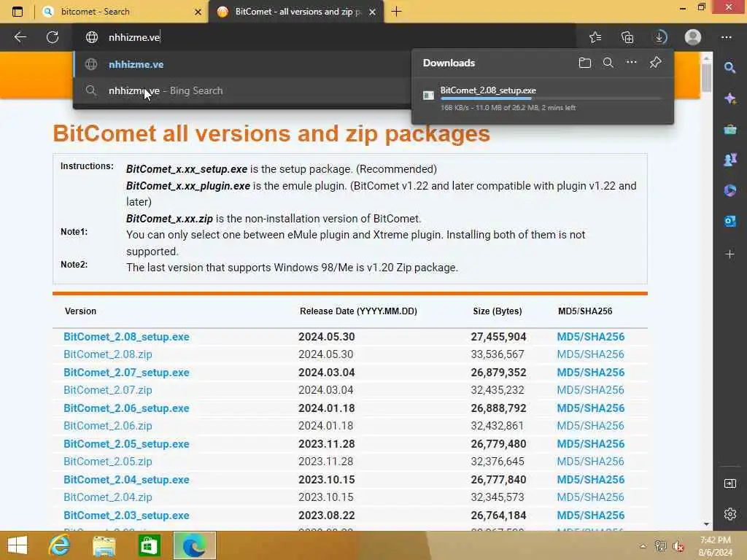Open MD5/SHA256 for BitComet_2.07.zip
The image size is (747, 560).
590,390
